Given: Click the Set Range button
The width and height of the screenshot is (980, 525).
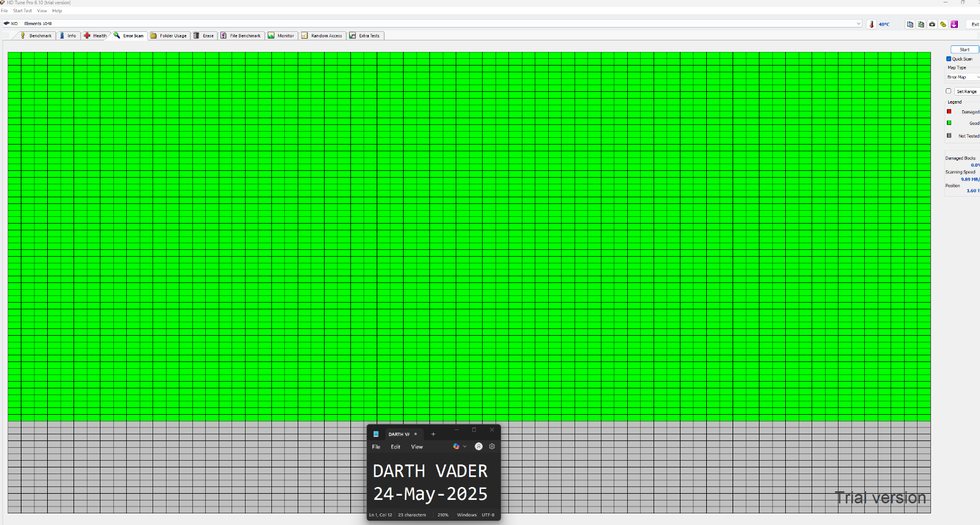Looking at the screenshot, I should [967, 91].
